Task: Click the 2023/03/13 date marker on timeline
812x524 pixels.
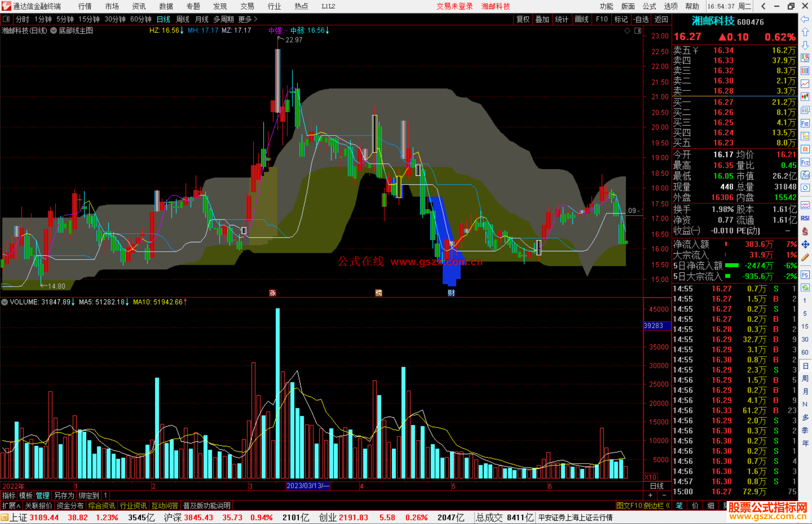Action: point(308,486)
